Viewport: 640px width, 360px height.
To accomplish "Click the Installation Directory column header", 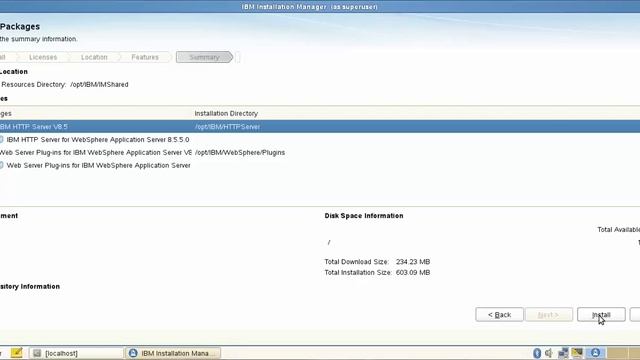I will tap(226, 113).
